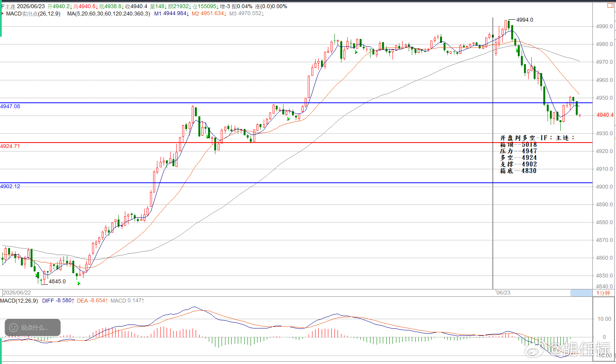
Task: Click the current price 4940.4 on price axis
Action: click(x=605, y=115)
